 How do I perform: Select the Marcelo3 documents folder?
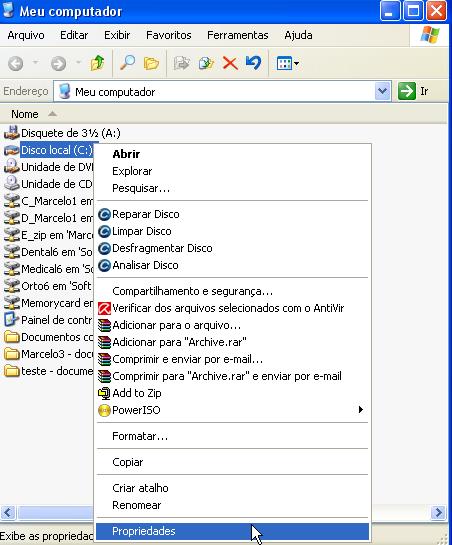point(49,354)
